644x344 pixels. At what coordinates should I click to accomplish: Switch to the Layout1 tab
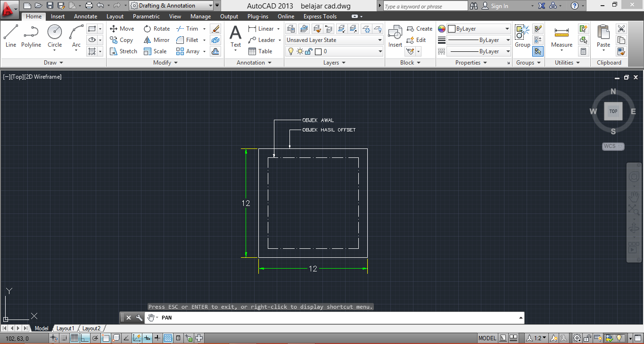click(x=65, y=328)
